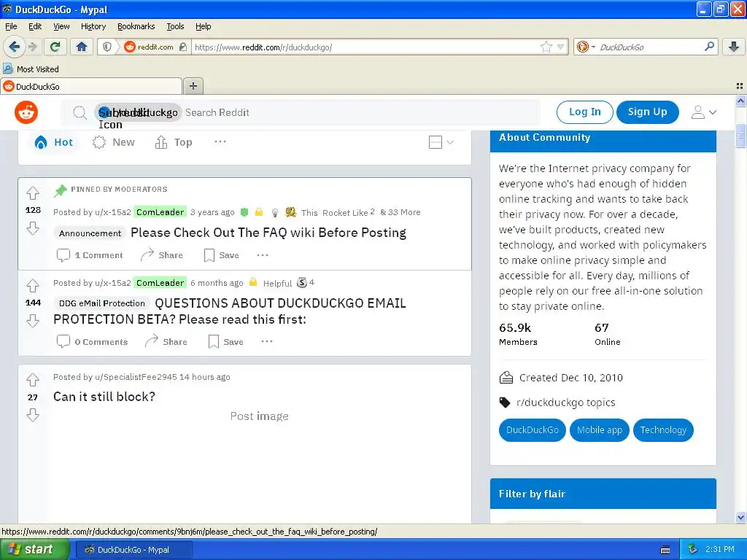Share the Email Protection Beta post

point(166,341)
